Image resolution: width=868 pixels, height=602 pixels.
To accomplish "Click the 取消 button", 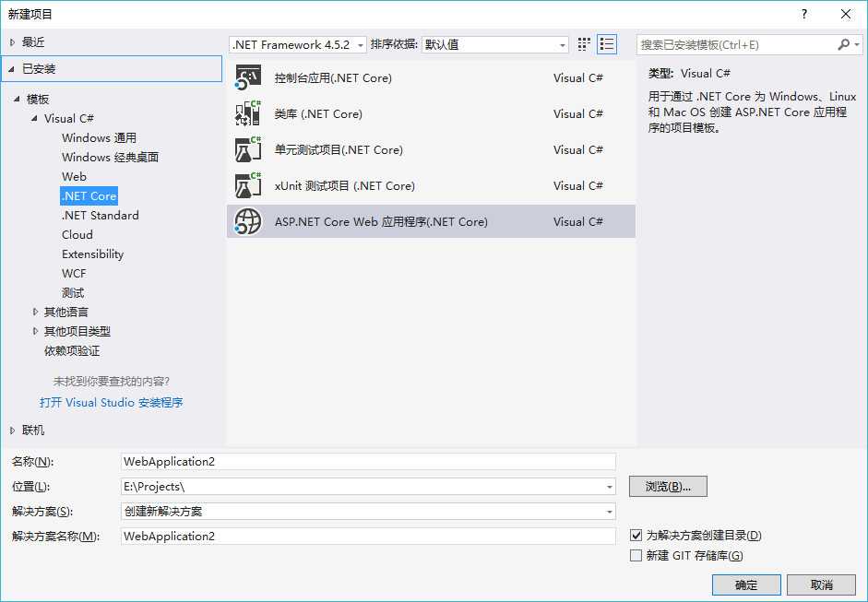I will pos(822,584).
